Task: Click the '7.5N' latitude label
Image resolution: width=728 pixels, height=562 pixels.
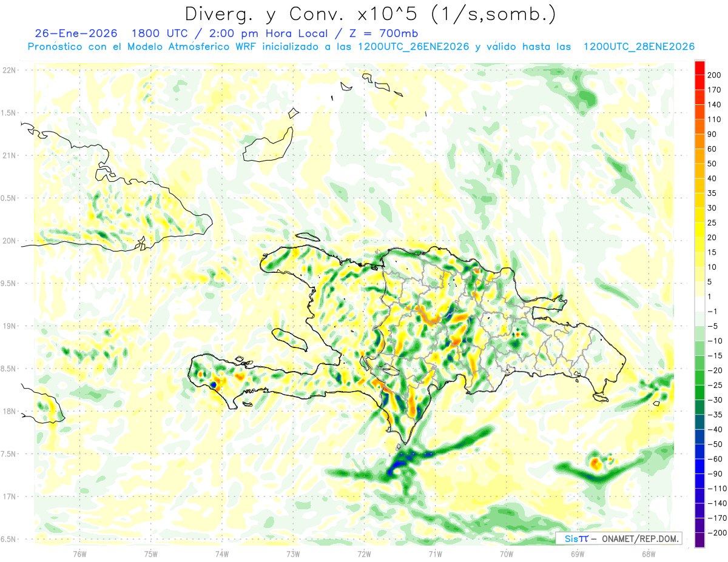Action: tap(8, 453)
